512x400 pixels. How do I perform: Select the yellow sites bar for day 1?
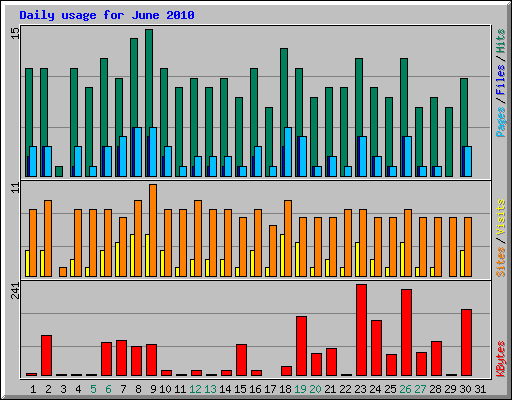point(27,263)
